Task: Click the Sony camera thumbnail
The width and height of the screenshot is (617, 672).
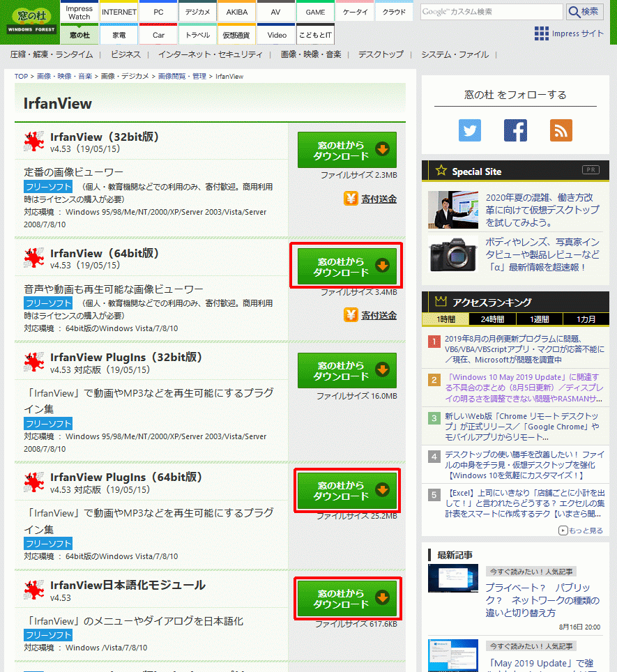Action: pyautogui.click(x=453, y=254)
